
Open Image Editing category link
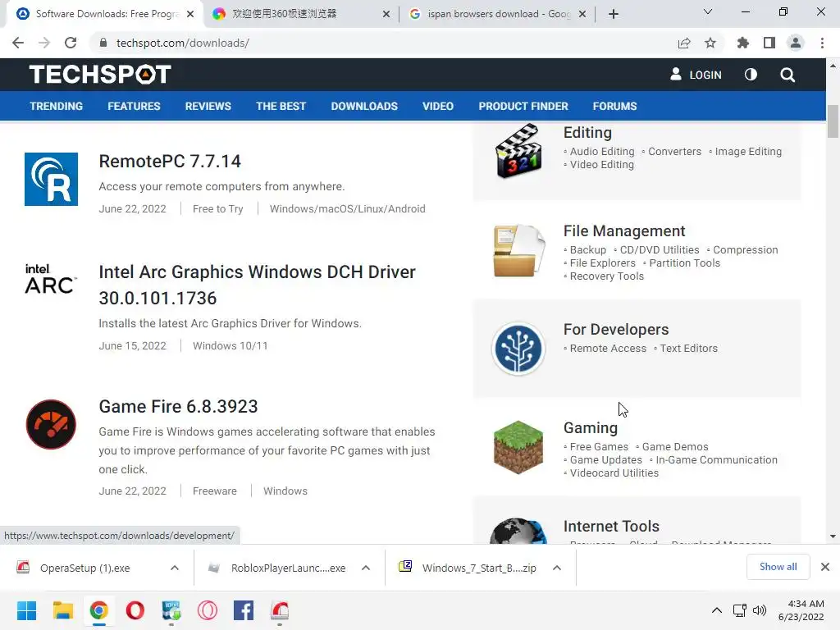[x=748, y=152]
